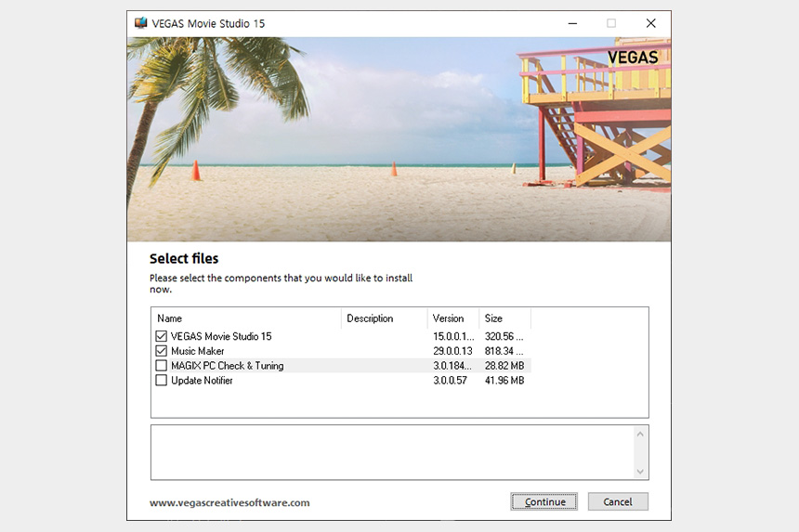Screen dimensions: 799x532
Task: Click size value '818.34 ...'
Action: click(504, 351)
